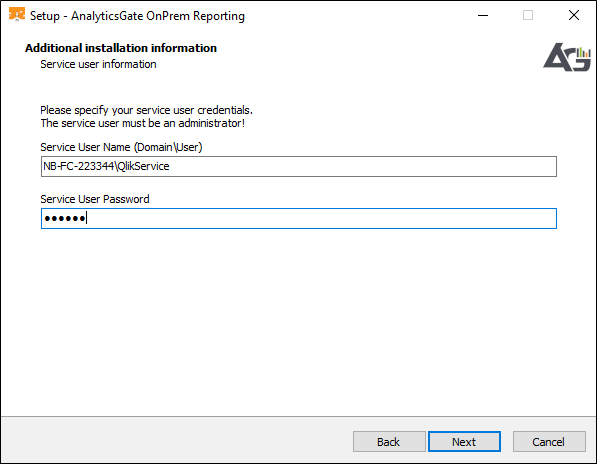
Task: Focus the Service User Name field
Action: click(298, 166)
